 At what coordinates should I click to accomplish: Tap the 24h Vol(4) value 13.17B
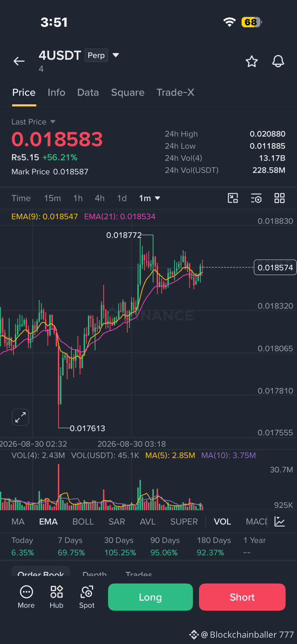pos(272,158)
